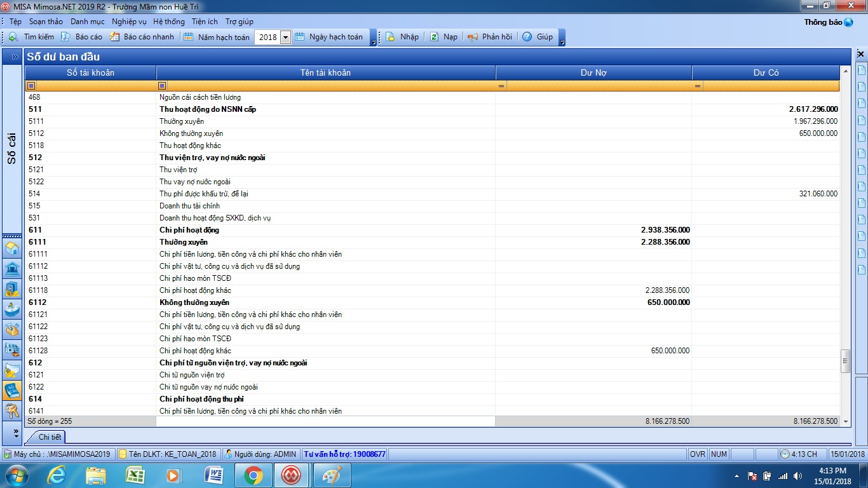Expand the Sổ cái sidebar with top chevron
Screen dimensions: 868x488
coord(13,57)
